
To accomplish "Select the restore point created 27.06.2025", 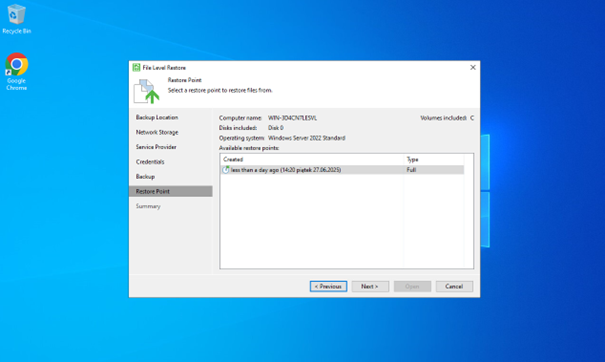I will tap(342, 170).
